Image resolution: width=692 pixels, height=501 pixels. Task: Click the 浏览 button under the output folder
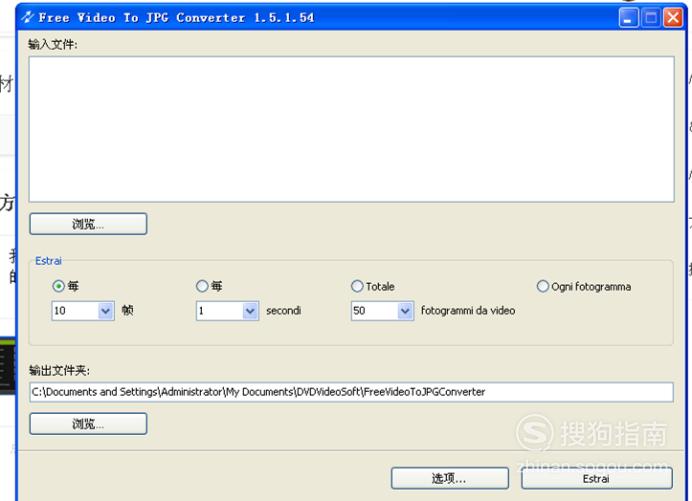(88, 424)
